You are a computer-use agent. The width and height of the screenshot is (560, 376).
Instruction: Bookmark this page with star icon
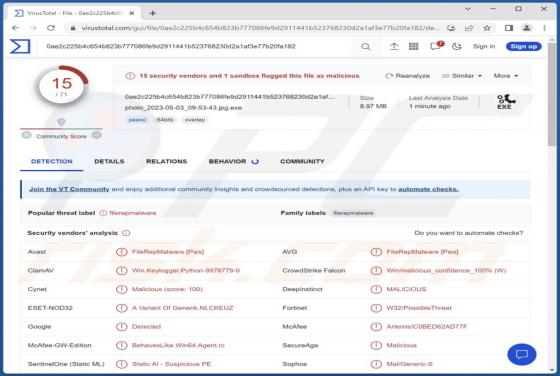click(x=486, y=28)
